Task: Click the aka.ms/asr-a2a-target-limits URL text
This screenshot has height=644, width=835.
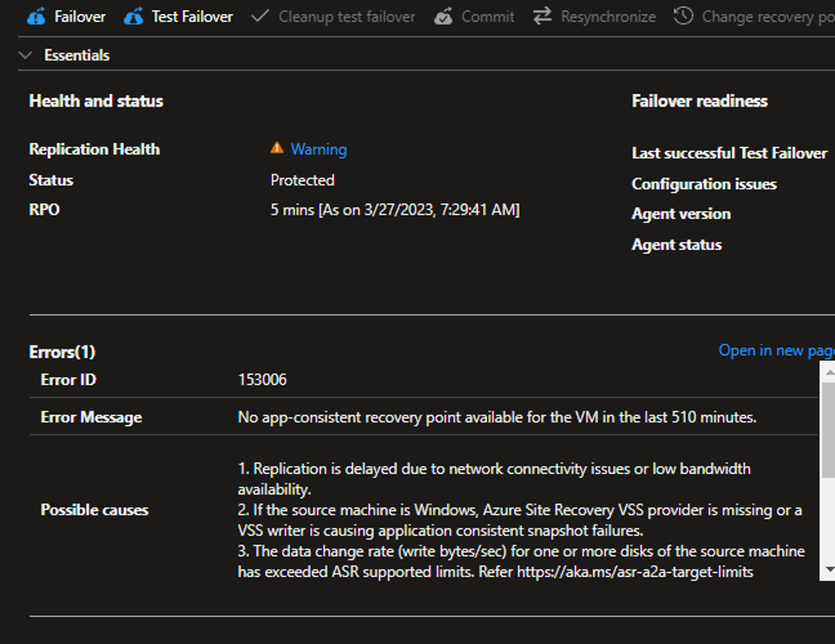Action: 635,571
